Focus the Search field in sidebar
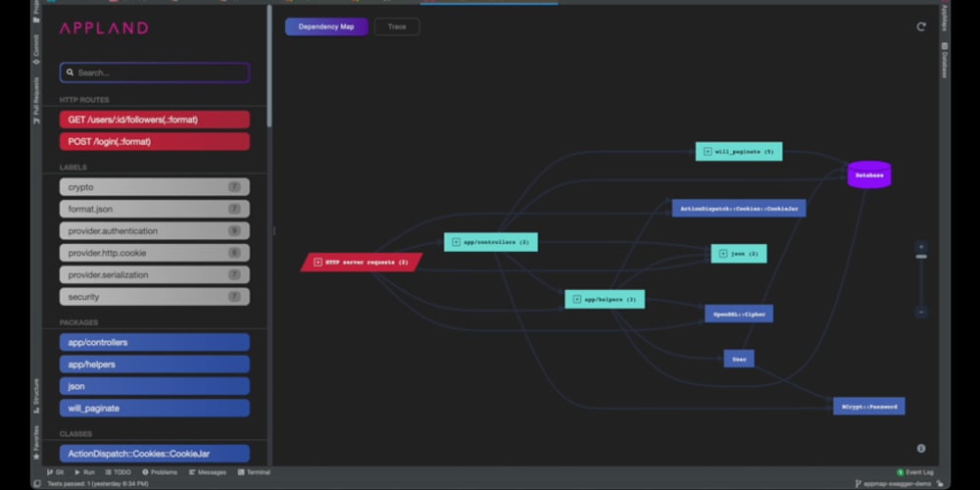Screen dimensions: 980x490 pyautogui.click(x=155, y=73)
